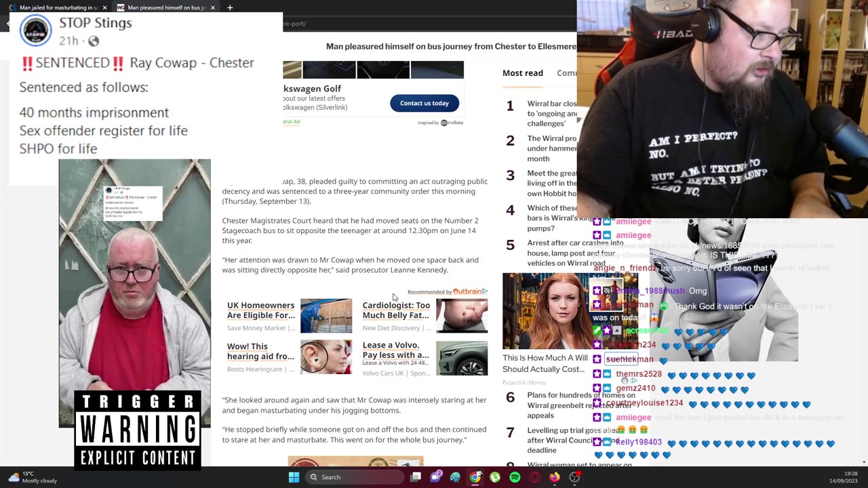Screen dimensions: 868x488
Task: Close the 'Man pleasured himself on bus' tab
Action: click(213, 7)
